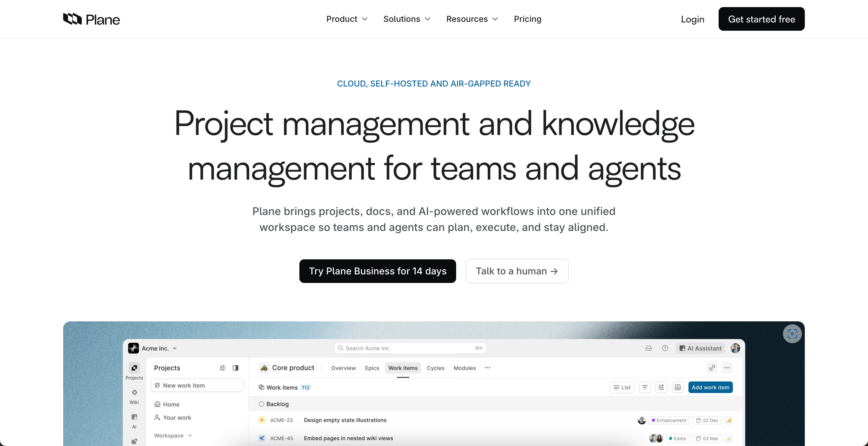
Task: Click the screenshot capture icon on hero image
Action: pos(792,334)
